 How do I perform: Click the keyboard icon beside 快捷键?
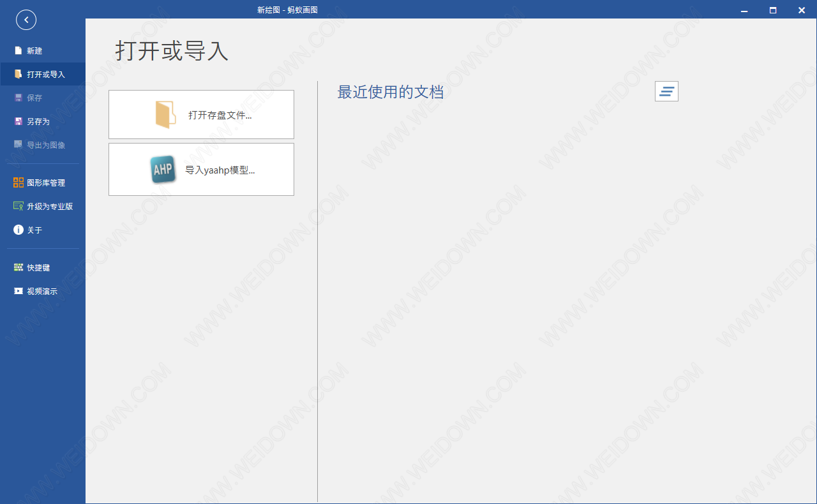pos(19,267)
